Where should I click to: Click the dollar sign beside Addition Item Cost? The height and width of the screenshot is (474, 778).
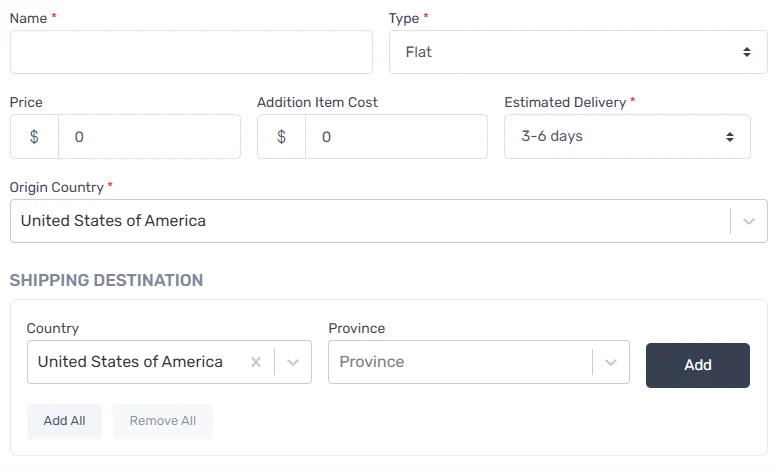pyautogui.click(x=281, y=137)
